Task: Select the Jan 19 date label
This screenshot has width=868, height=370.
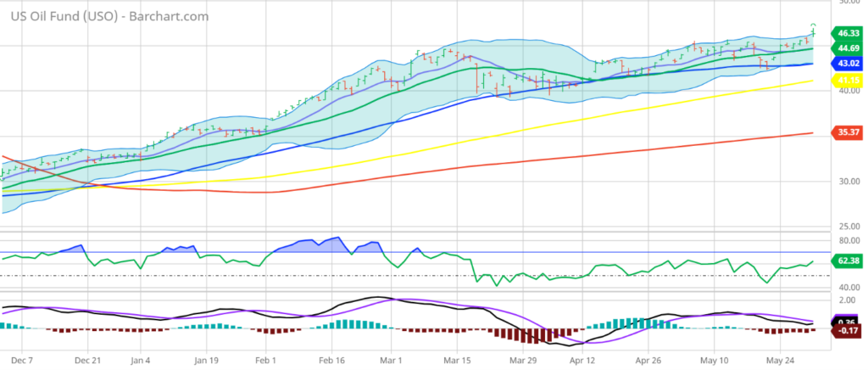Action: click(x=206, y=360)
